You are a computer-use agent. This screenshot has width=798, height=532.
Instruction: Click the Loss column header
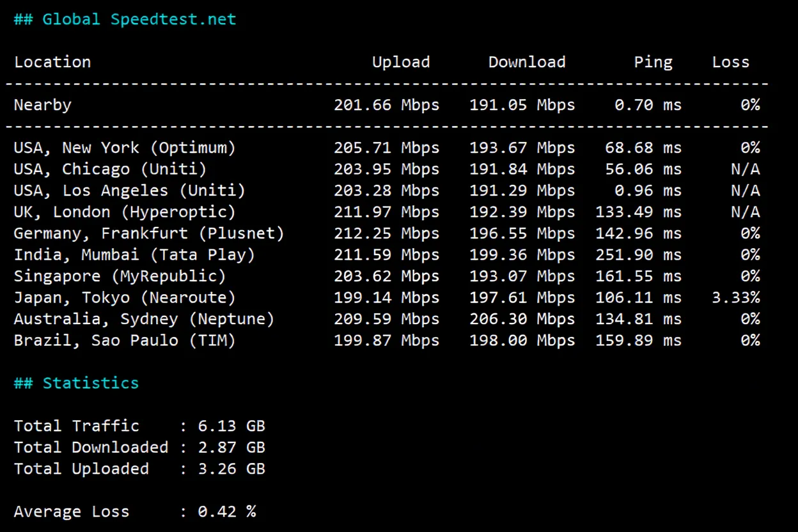[730, 61]
